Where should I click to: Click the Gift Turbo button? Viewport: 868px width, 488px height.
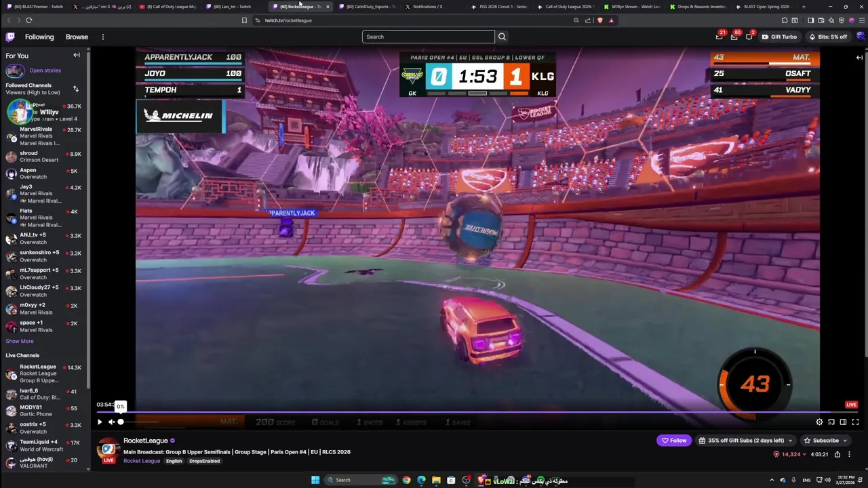coord(779,37)
